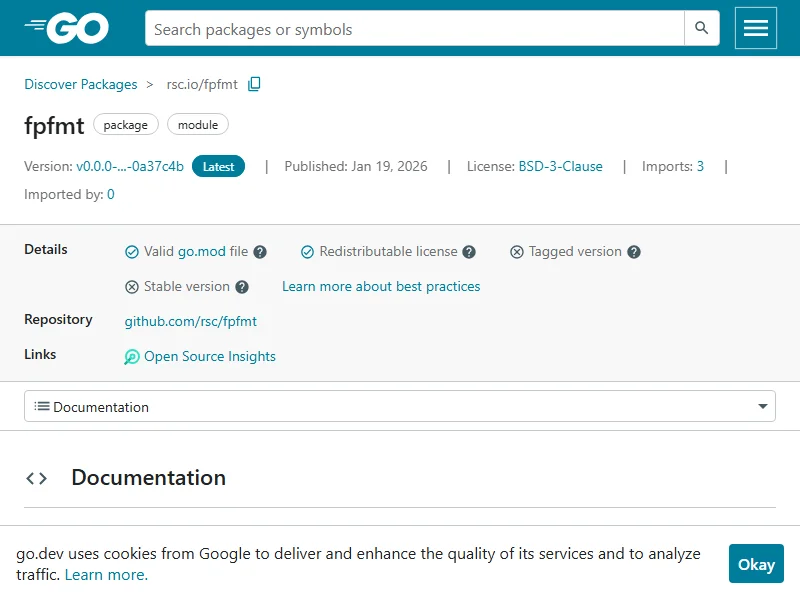Focus the Search packages or symbols field
This screenshot has width=800, height=600.
pyautogui.click(x=414, y=29)
